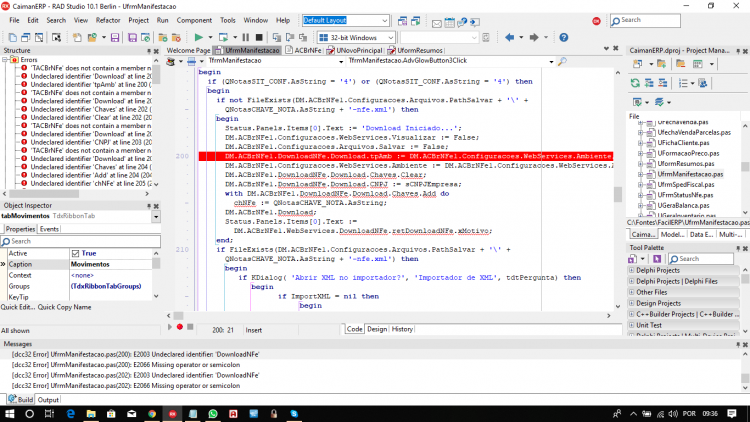Click the blue Back navigation arrow
The width and height of the screenshot is (750, 422).
tap(509, 37)
